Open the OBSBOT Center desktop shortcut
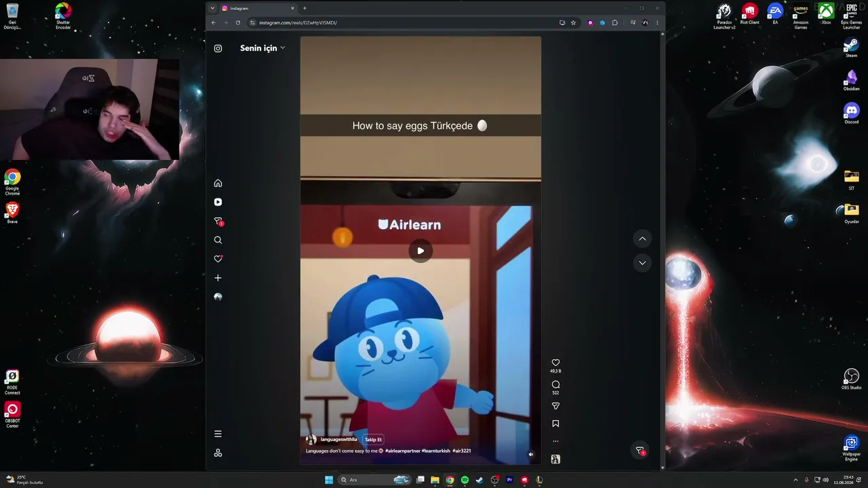Screen dimensions: 868x488 point(12,415)
